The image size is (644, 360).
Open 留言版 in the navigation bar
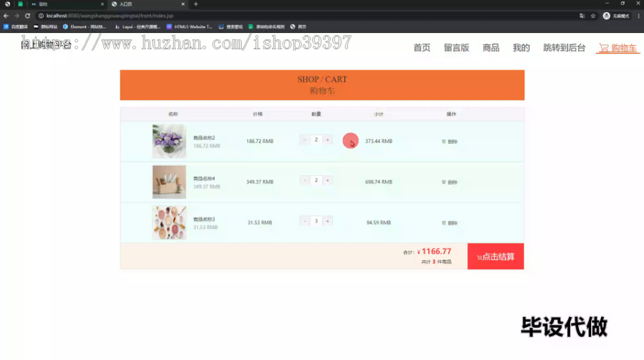pyautogui.click(x=457, y=48)
